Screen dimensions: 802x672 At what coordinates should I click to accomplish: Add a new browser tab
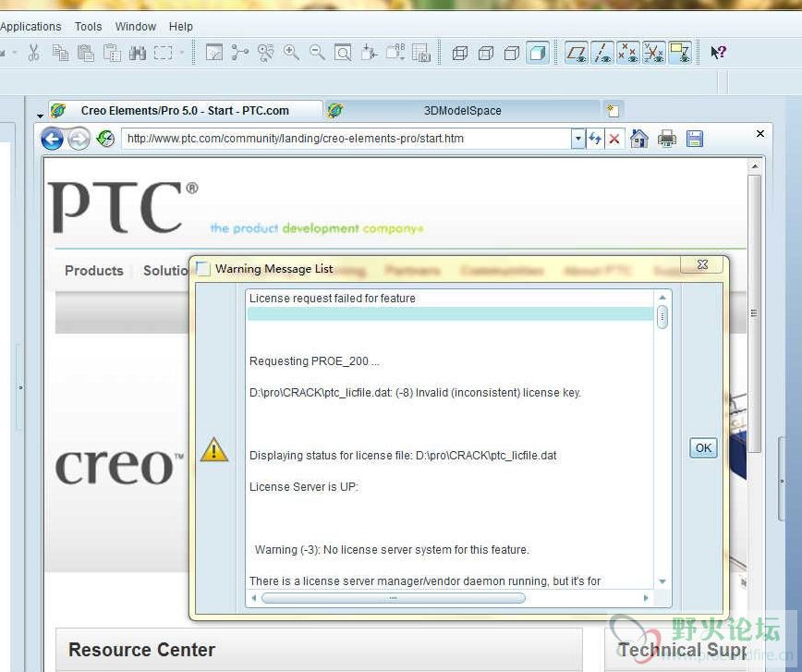click(x=613, y=111)
